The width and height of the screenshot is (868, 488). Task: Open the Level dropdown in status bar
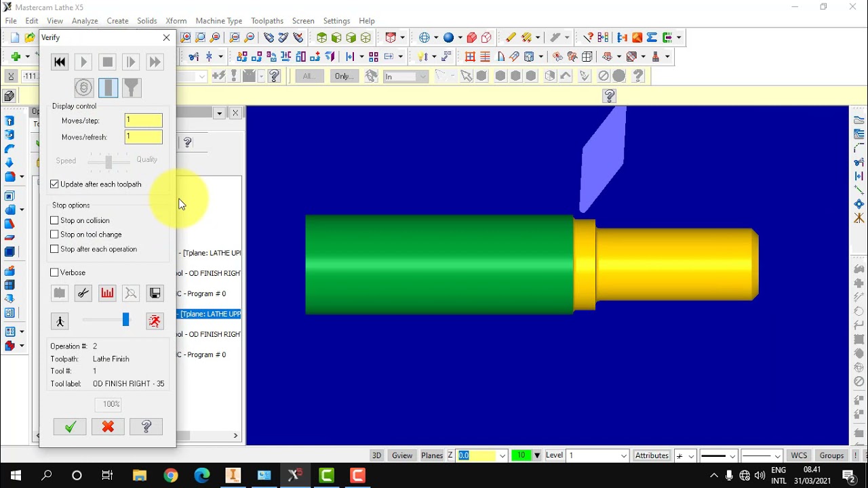(x=624, y=455)
